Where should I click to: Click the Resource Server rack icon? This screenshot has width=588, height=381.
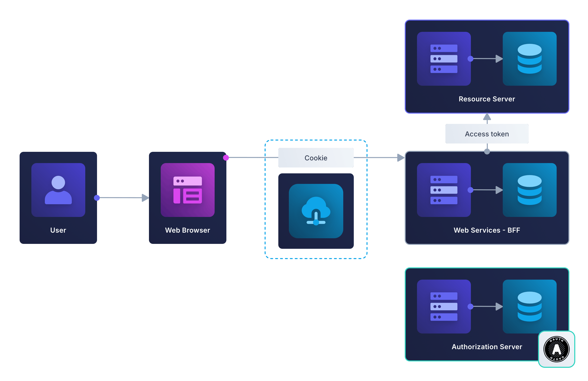[444, 59]
